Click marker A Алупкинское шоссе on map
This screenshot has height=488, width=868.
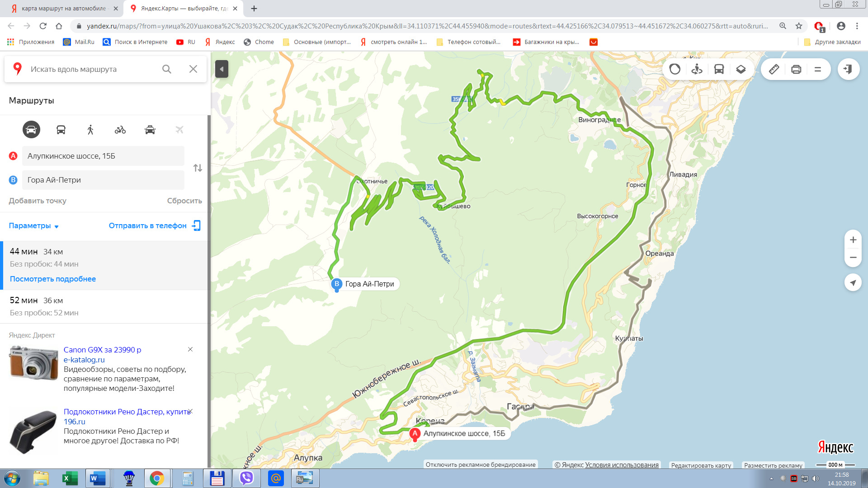[415, 434]
